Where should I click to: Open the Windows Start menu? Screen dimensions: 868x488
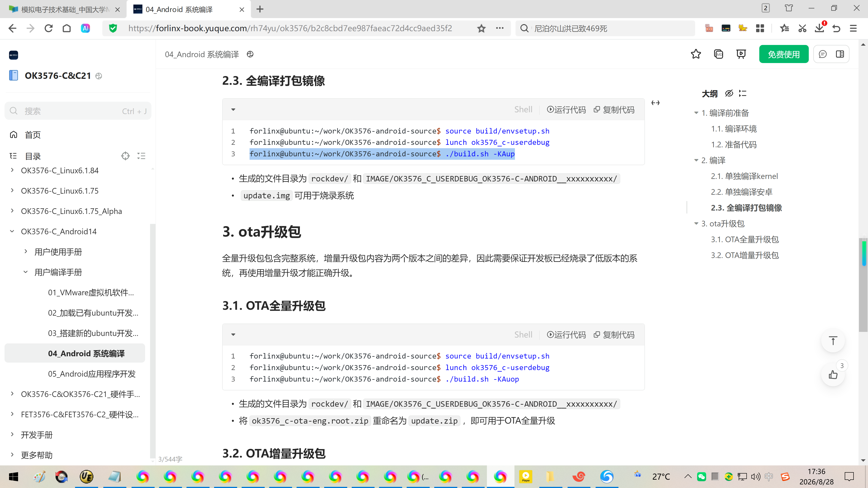pos(14,476)
